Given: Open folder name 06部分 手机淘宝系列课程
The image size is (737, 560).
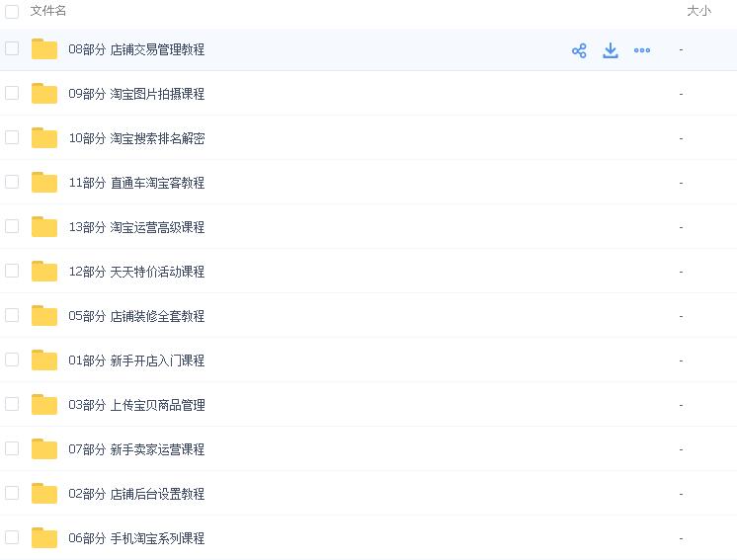Looking at the screenshot, I should pos(136,538).
